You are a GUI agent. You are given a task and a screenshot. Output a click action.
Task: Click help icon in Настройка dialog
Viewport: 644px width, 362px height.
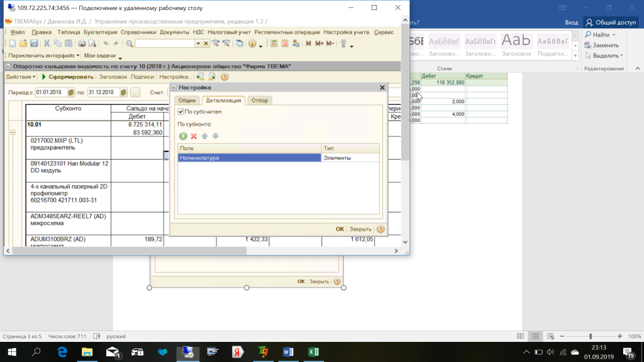380,229
